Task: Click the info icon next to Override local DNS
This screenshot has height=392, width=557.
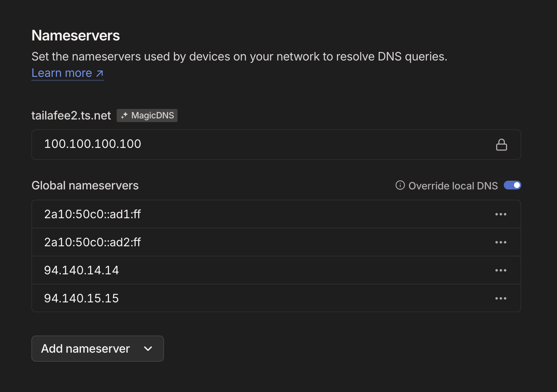Action: [x=400, y=185]
